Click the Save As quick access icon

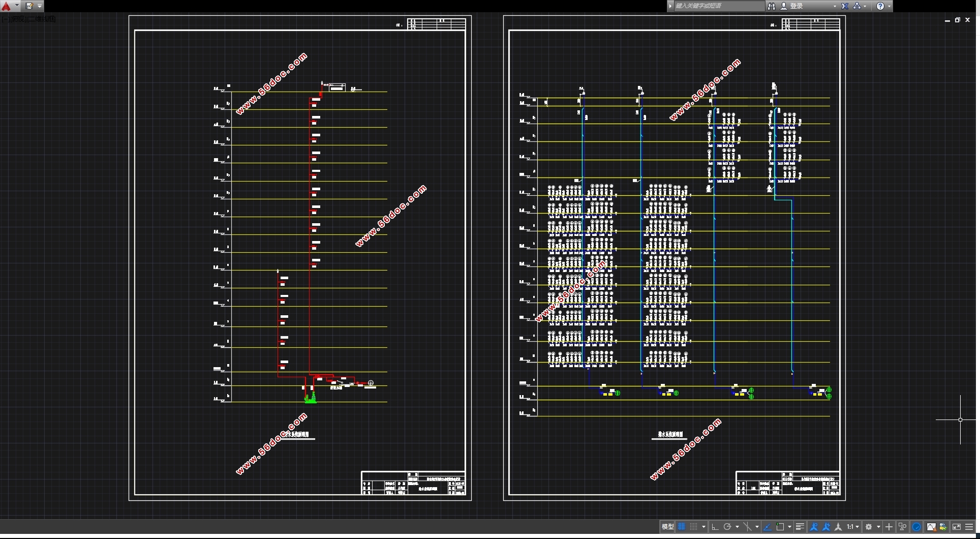29,6
